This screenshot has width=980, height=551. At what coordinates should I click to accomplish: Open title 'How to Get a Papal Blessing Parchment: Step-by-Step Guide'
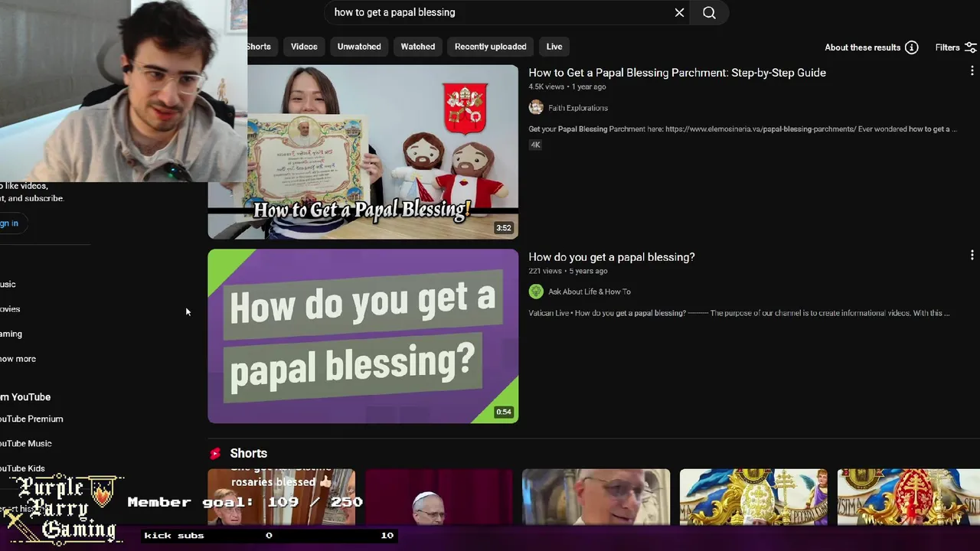click(677, 73)
